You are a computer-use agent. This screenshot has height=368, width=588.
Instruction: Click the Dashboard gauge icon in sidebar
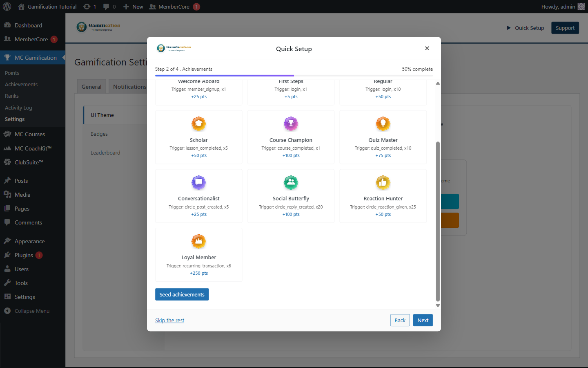7,25
